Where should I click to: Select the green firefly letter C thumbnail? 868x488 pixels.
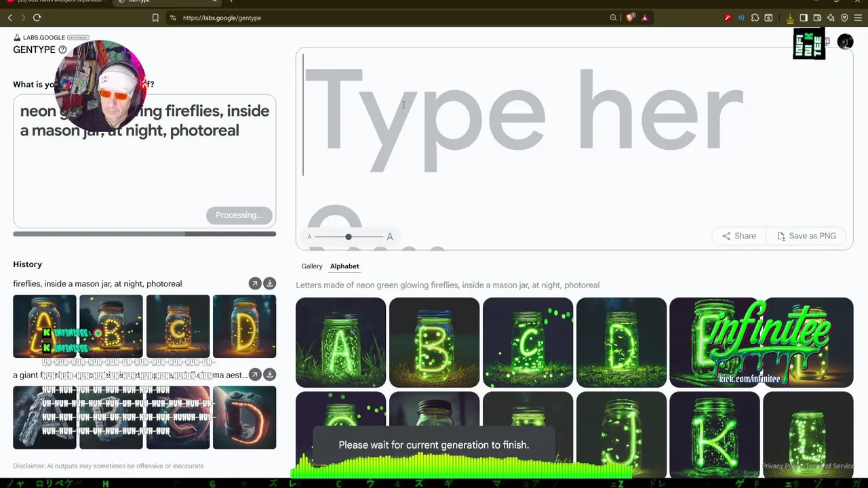click(528, 342)
